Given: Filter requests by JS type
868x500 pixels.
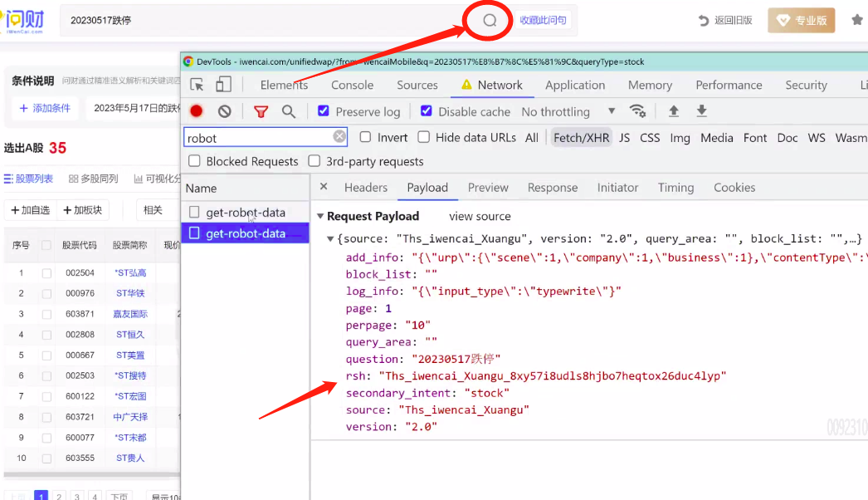Looking at the screenshot, I should tap(624, 138).
